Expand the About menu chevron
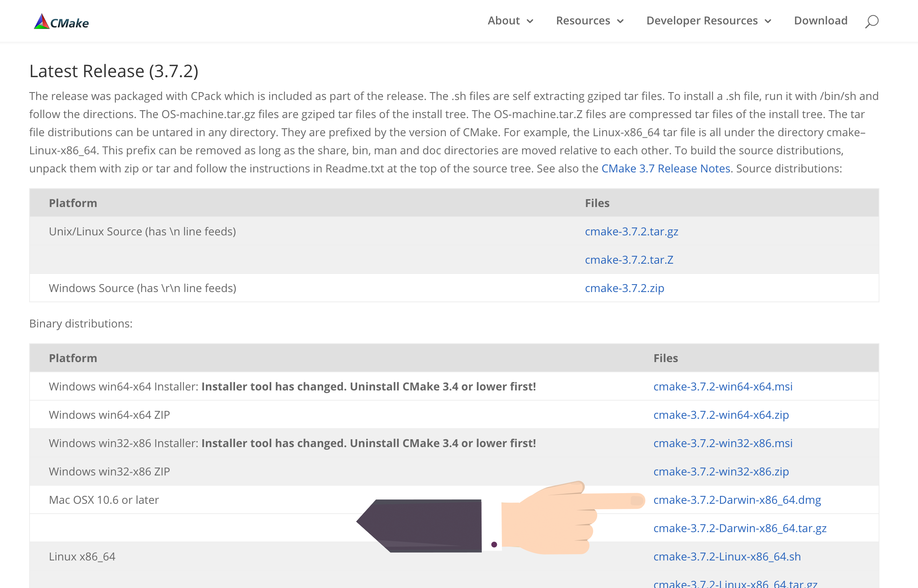This screenshot has width=918, height=588. 530,21
